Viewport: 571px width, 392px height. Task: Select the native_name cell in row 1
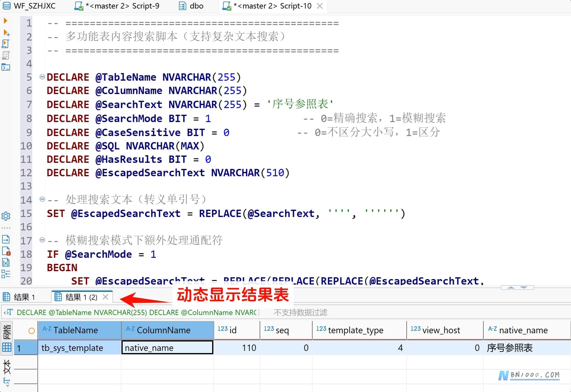pyautogui.click(x=167, y=348)
